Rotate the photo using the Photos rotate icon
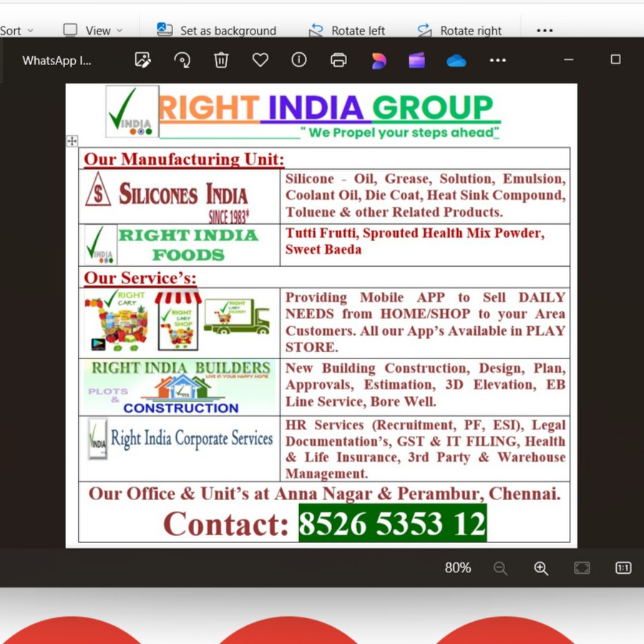Viewport: 644px width, 644px height. [x=182, y=60]
